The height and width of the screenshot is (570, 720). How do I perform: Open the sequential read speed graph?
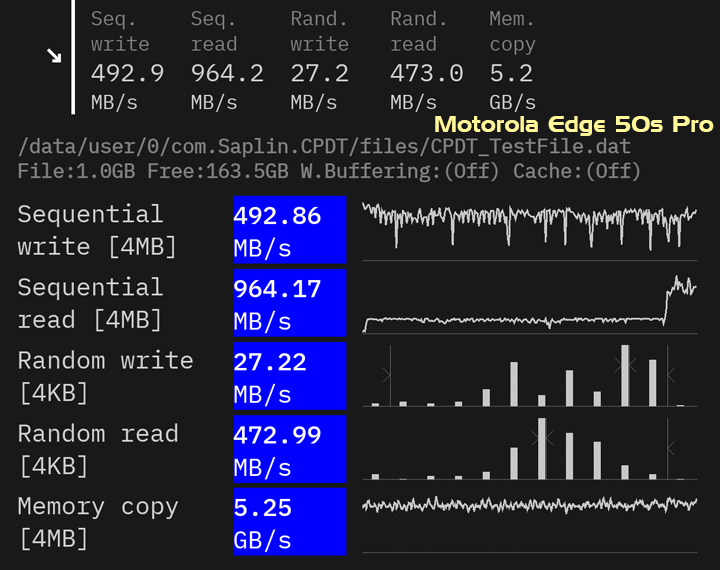(x=529, y=303)
